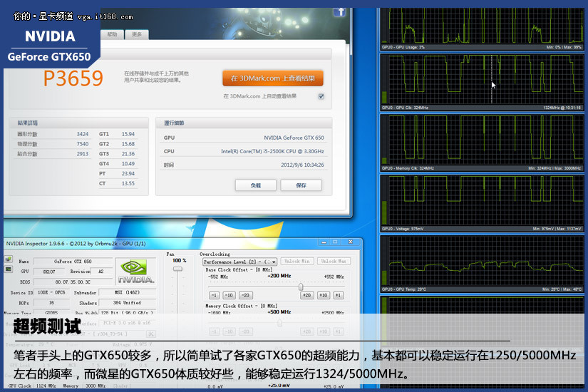Click the +1 Base Clock Offset button

click(339, 295)
